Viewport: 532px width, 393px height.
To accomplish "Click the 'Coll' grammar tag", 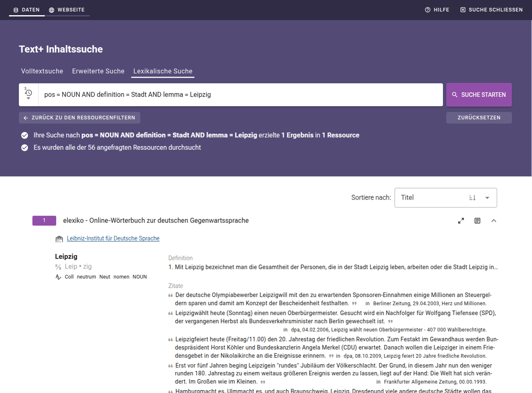I will [69, 277].
